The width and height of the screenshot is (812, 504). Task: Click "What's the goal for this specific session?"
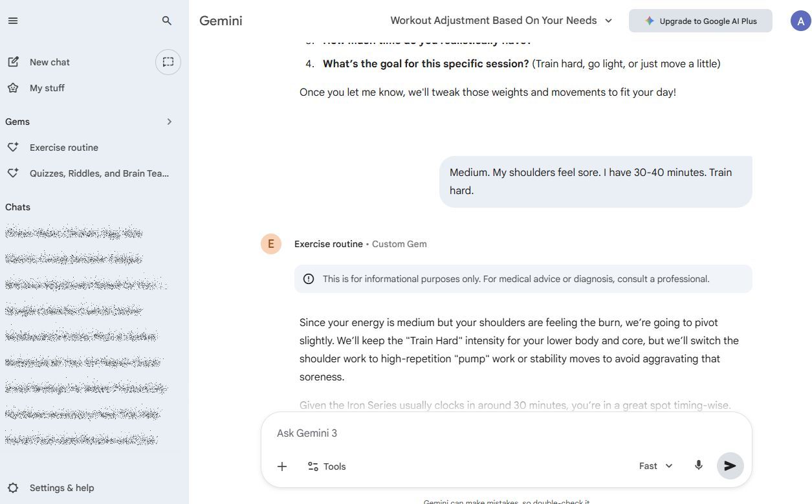pos(426,63)
